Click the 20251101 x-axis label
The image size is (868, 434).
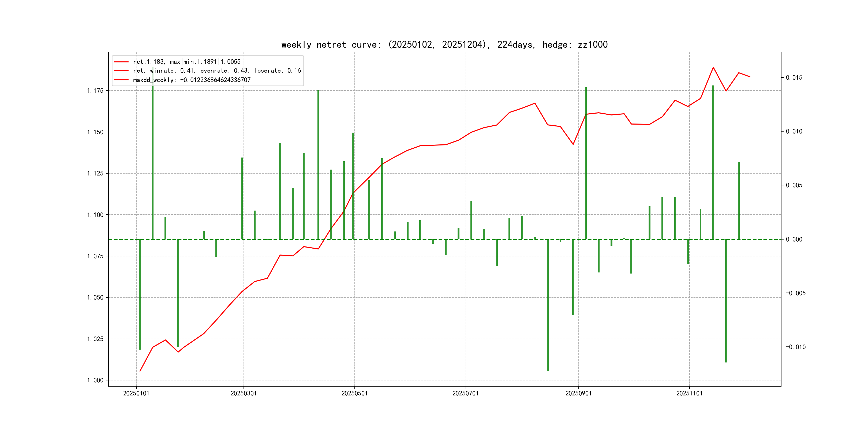pyautogui.click(x=689, y=393)
